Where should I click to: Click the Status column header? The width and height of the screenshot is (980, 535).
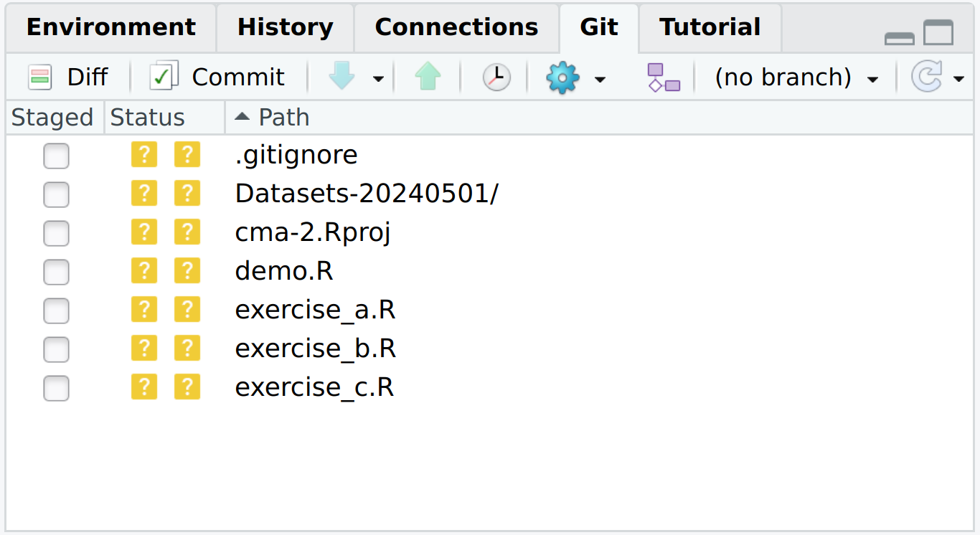(148, 118)
